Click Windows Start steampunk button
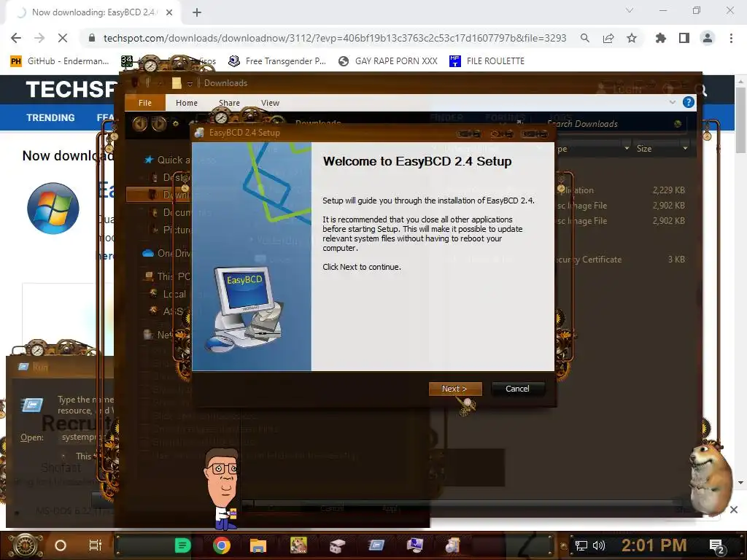747x560 pixels. click(x=25, y=545)
